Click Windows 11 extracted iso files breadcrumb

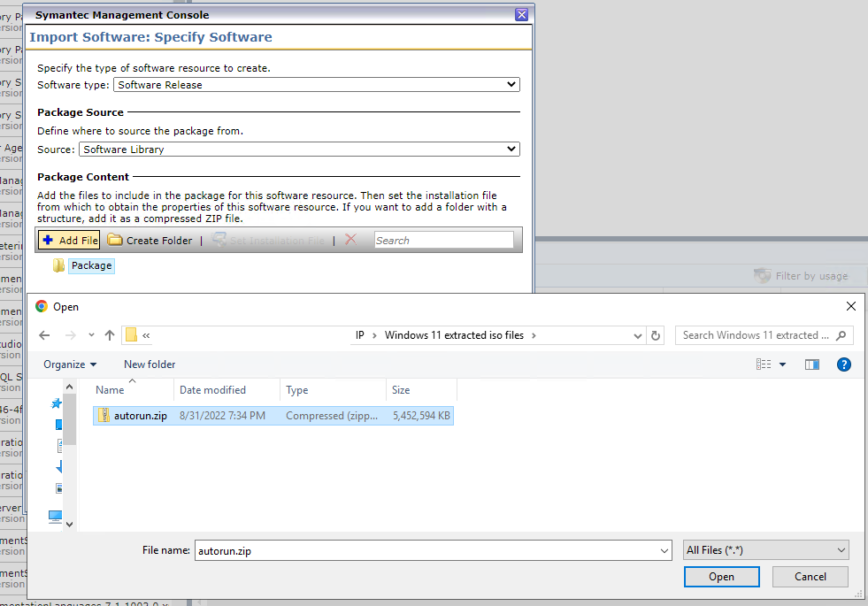454,335
